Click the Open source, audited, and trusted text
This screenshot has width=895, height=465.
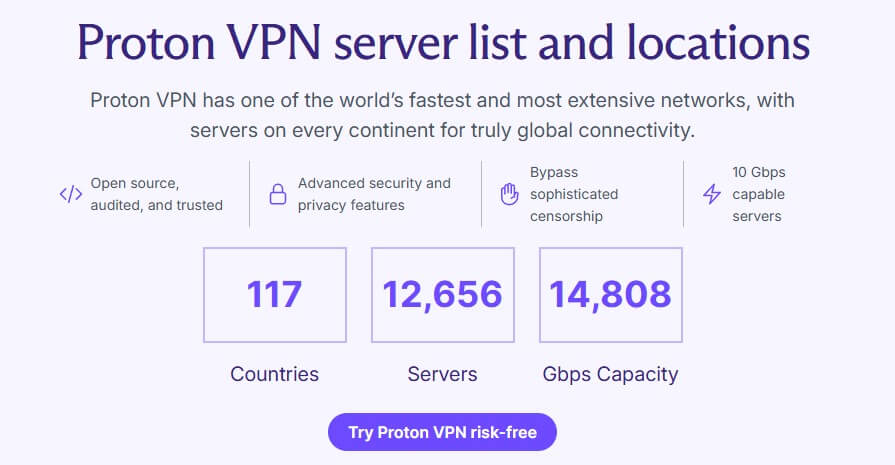pyautogui.click(x=156, y=194)
